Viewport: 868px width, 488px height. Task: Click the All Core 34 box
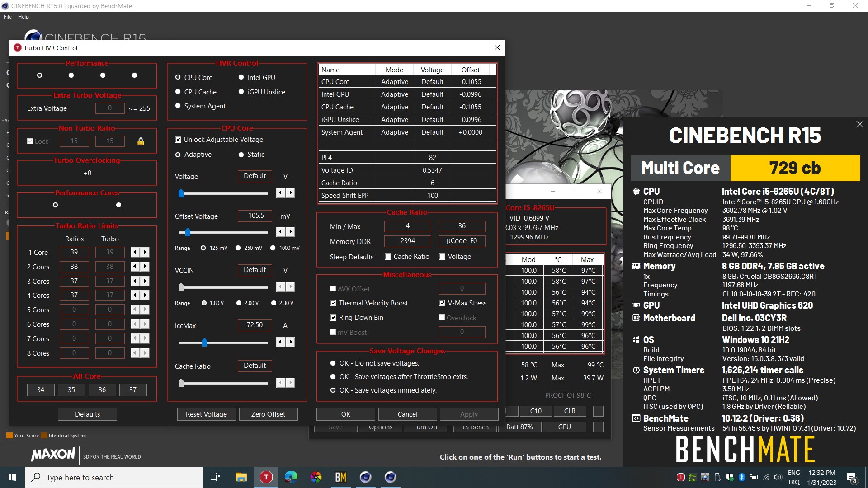[41, 390]
